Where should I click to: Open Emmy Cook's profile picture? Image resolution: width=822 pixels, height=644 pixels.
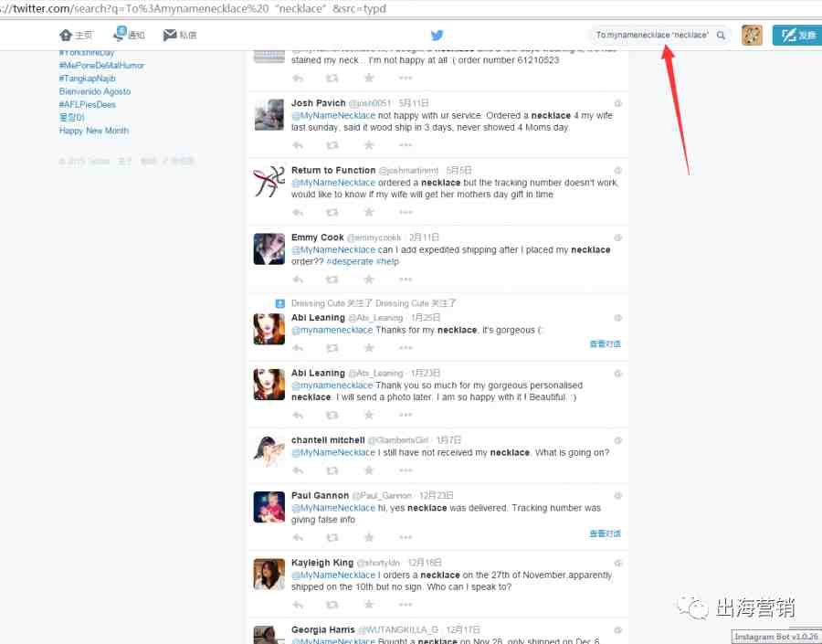coord(269,248)
